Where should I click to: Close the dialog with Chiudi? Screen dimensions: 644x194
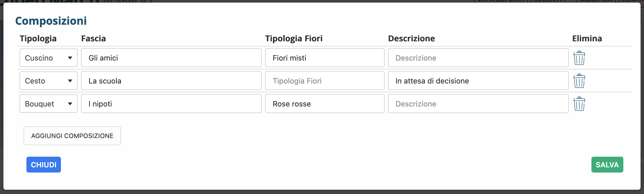44,165
